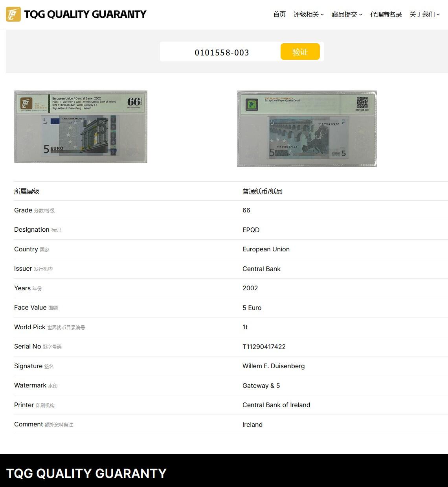Select Issuer value Central Bank

[x=262, y=269]
